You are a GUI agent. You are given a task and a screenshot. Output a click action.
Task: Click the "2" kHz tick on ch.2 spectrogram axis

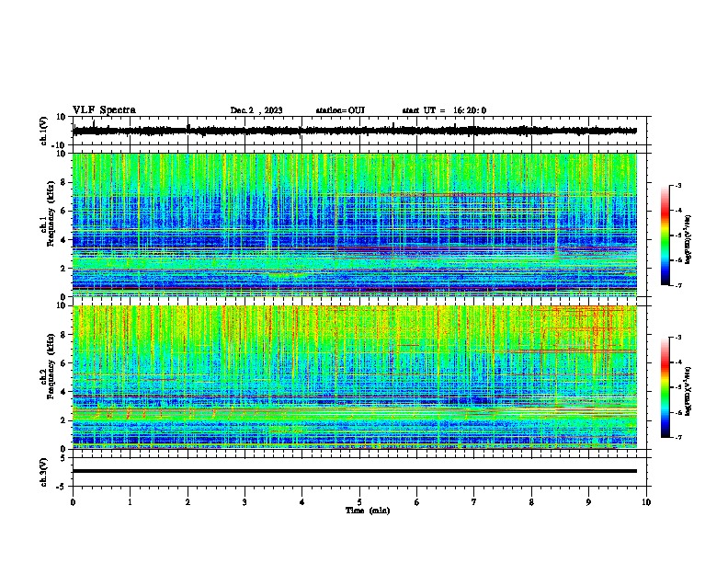pos(63,420)
